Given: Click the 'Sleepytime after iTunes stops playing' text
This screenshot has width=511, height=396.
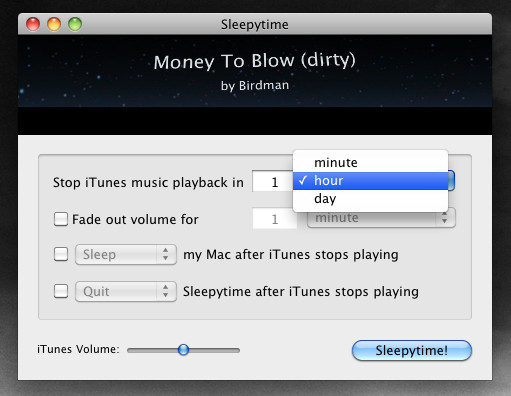Looking at the screenshot, I should tap(301, 292).
